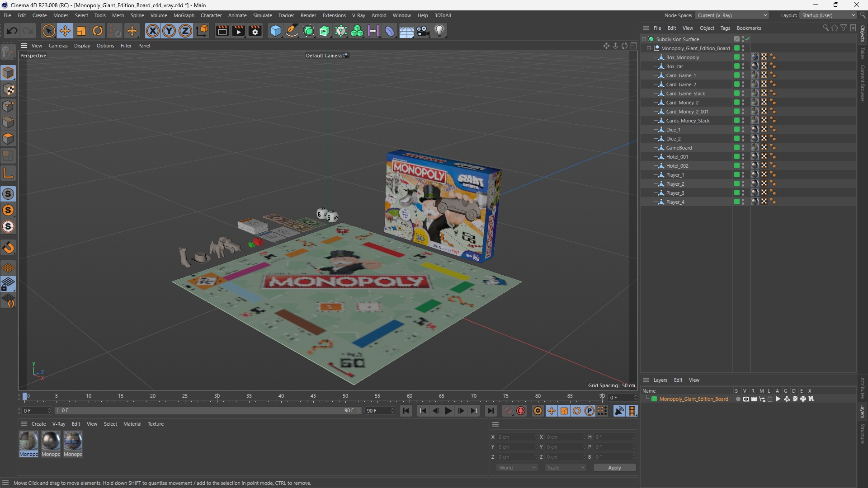Play the animation forward
Viewport: 868px width, 488px height.
pyautogui.click(x=448, y=411)
